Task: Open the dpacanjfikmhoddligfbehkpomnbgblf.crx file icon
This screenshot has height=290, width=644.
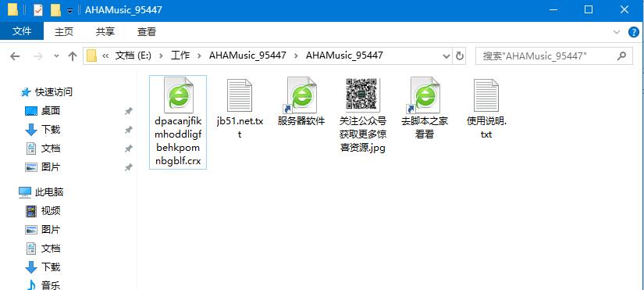Action: click(x=178, y=95)
